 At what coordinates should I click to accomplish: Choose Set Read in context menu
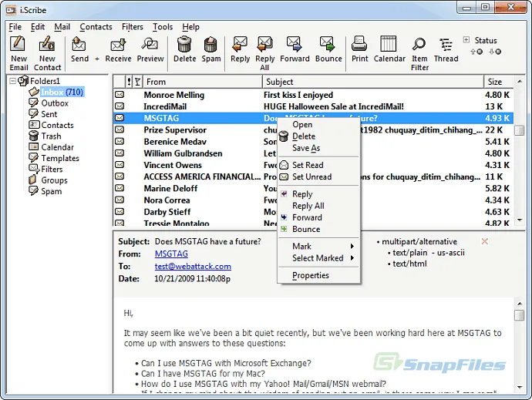(318, 165)
